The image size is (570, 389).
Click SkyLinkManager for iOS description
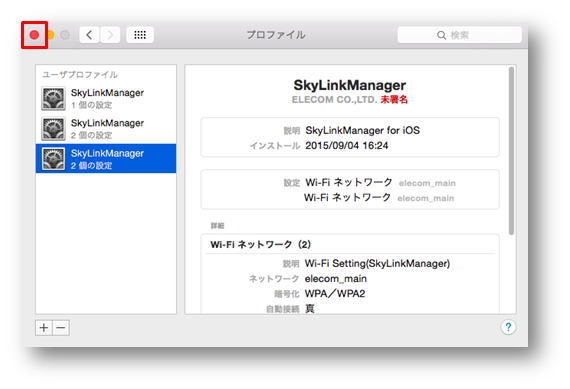point(362,130)
